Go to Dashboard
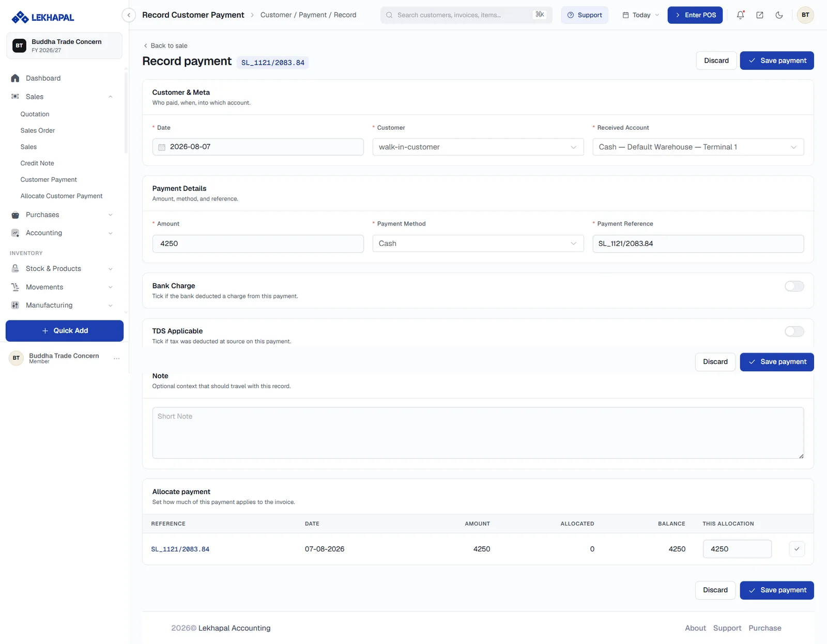The width and height of the screenshot is (827, 644). pyautogui.click(x=43, y=78)
